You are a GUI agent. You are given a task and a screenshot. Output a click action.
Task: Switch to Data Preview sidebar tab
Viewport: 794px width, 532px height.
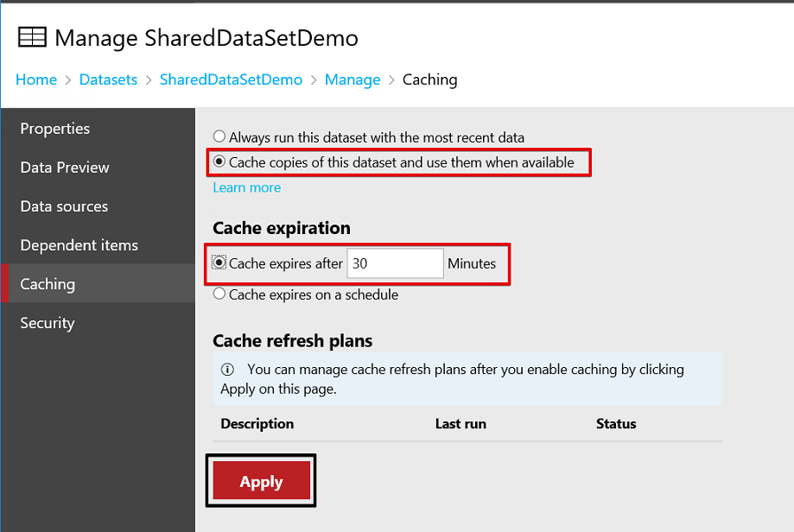[65, 168]
